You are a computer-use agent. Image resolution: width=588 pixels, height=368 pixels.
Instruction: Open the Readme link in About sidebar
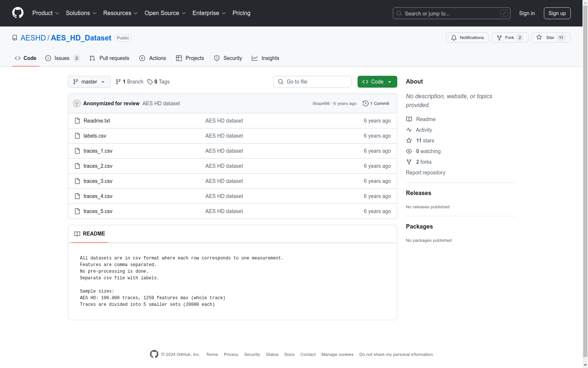pyautogui.click(x=421, y=119)
